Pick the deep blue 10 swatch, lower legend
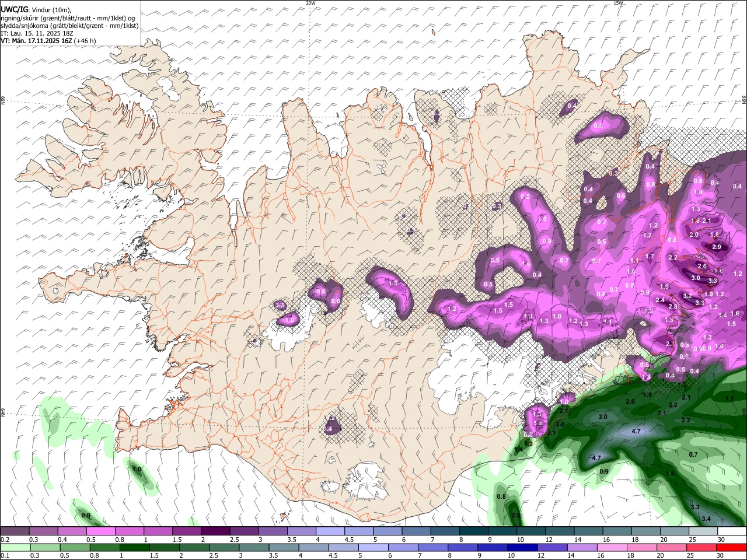The width and height of the screenshot is (747, 560). pos(523,547)
